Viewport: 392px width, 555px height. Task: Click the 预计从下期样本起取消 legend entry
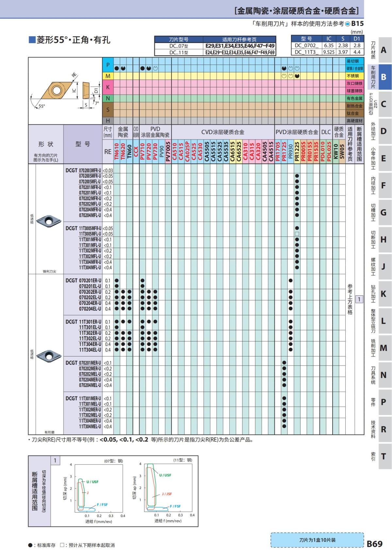coord(87,545)
